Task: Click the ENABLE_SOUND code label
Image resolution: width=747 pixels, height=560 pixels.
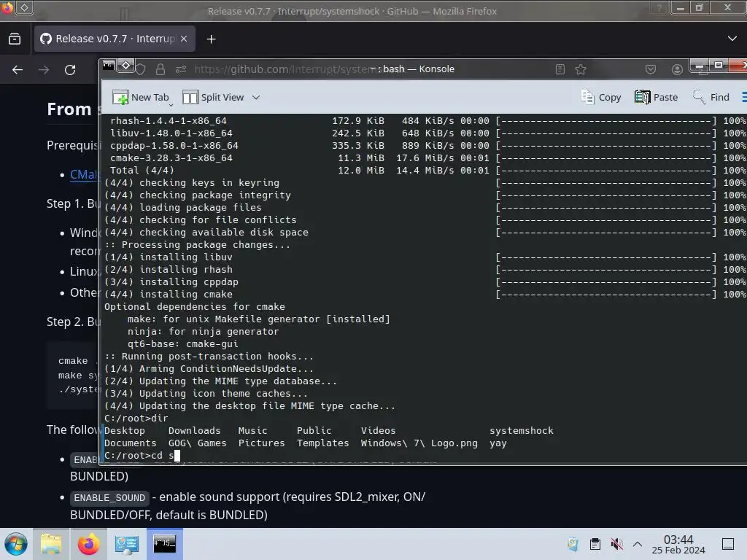Action: (x=109, y=497)
